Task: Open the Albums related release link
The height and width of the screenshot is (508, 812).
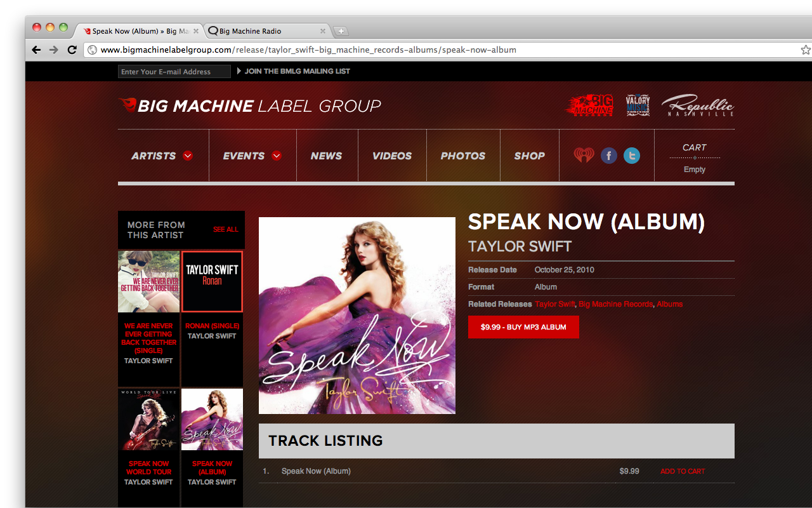Action: [670, 304]
